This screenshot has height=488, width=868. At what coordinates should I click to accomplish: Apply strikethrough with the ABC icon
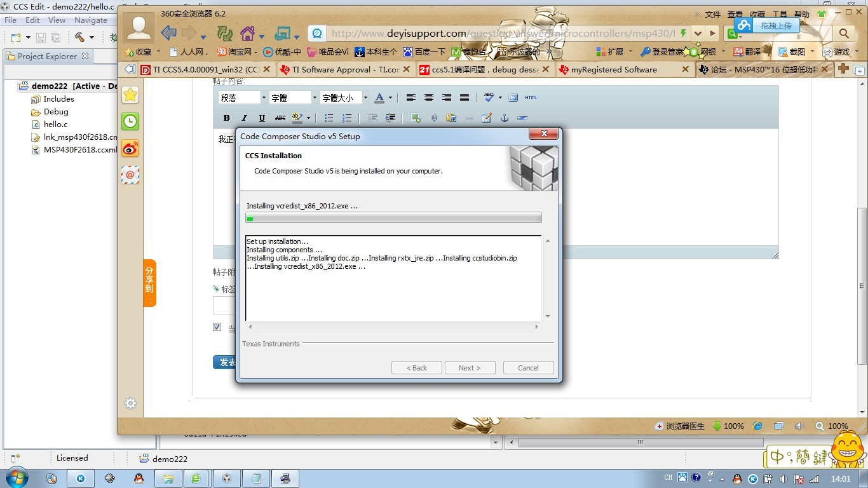point(280,118)
